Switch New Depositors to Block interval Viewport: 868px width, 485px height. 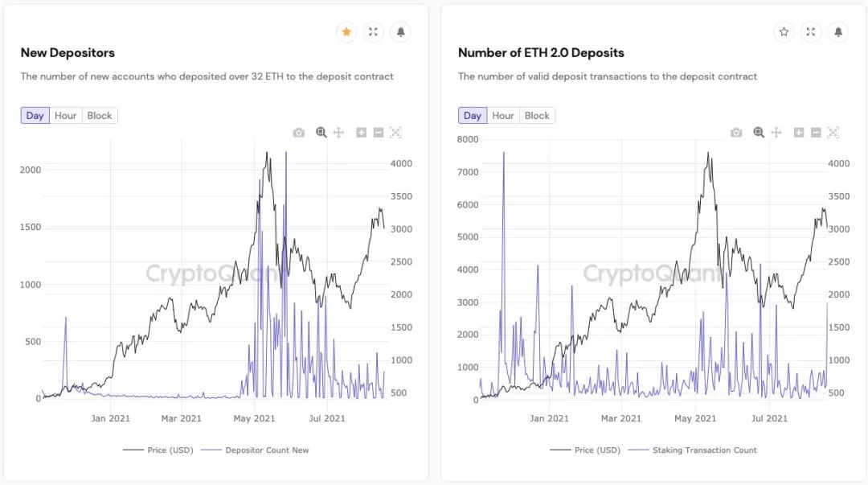point(100,115)
